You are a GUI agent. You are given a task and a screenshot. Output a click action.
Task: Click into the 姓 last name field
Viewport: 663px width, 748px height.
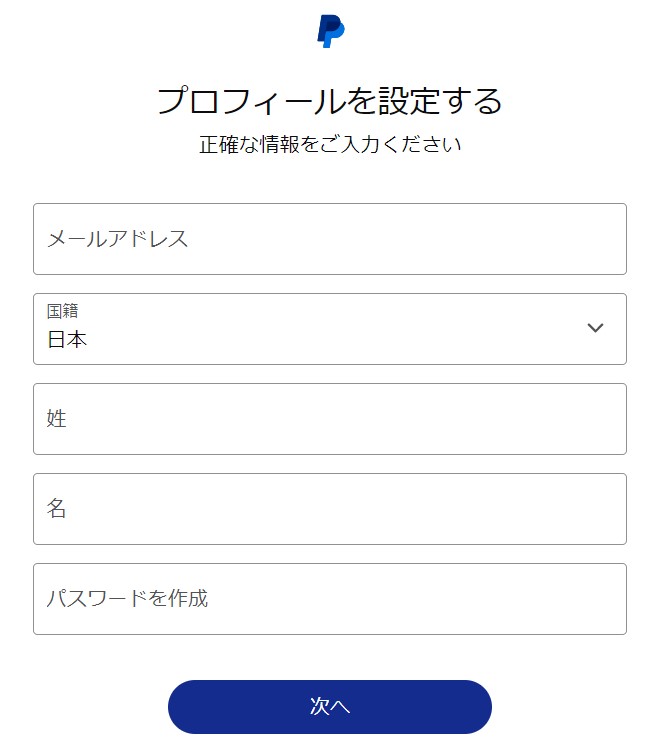[x=330, y=419]
